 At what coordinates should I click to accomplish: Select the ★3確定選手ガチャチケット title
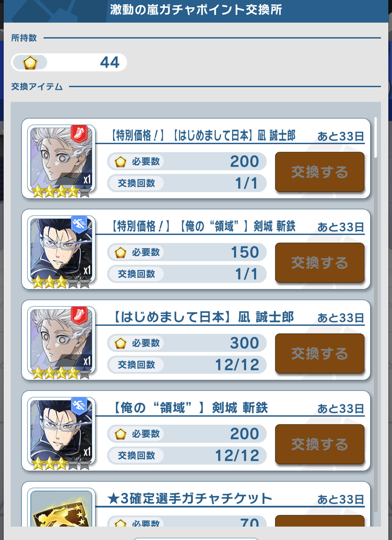pyautogui.click(x=190, y=498)
